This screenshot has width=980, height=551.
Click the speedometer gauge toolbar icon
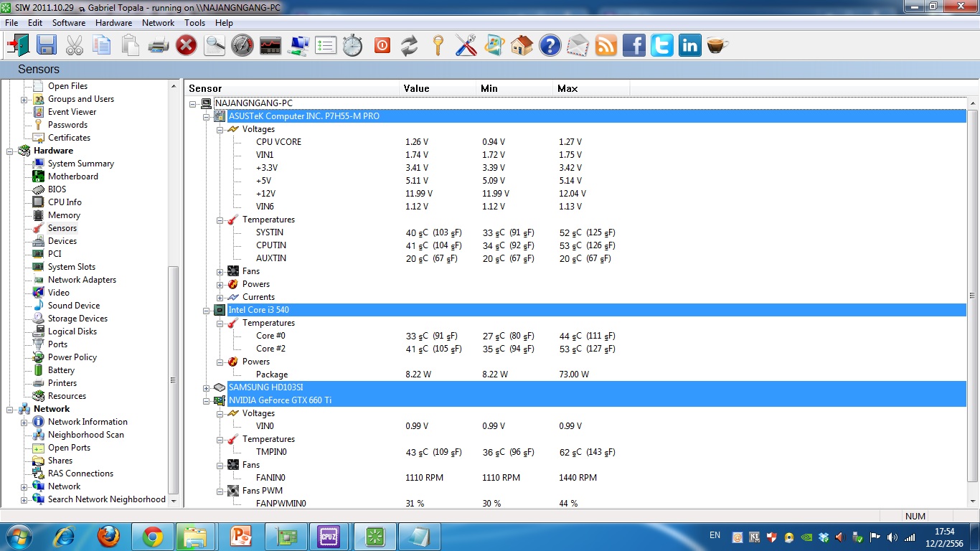point(242,46)
